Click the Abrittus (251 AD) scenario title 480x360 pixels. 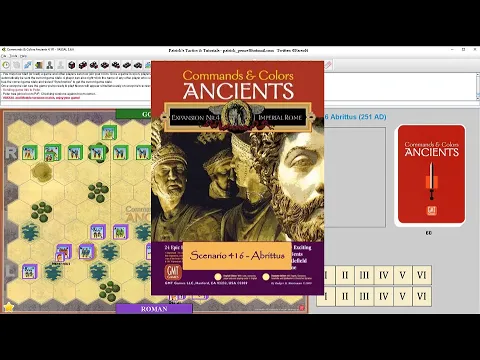click(355, 117)
